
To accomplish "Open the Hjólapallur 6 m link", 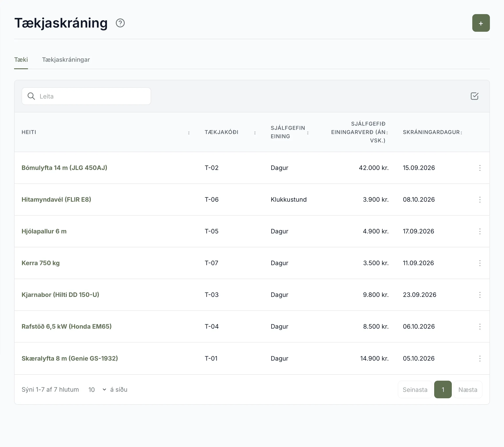I will 44,231.
